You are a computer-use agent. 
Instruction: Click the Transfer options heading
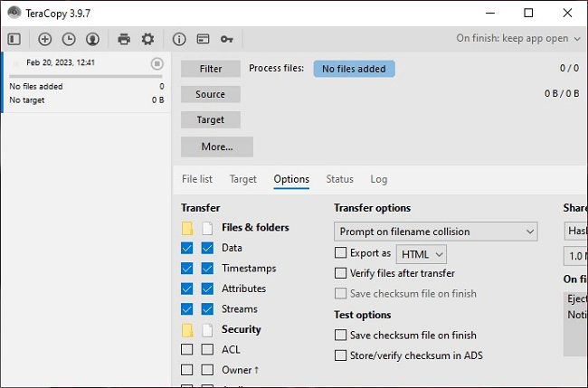(373, 208)
